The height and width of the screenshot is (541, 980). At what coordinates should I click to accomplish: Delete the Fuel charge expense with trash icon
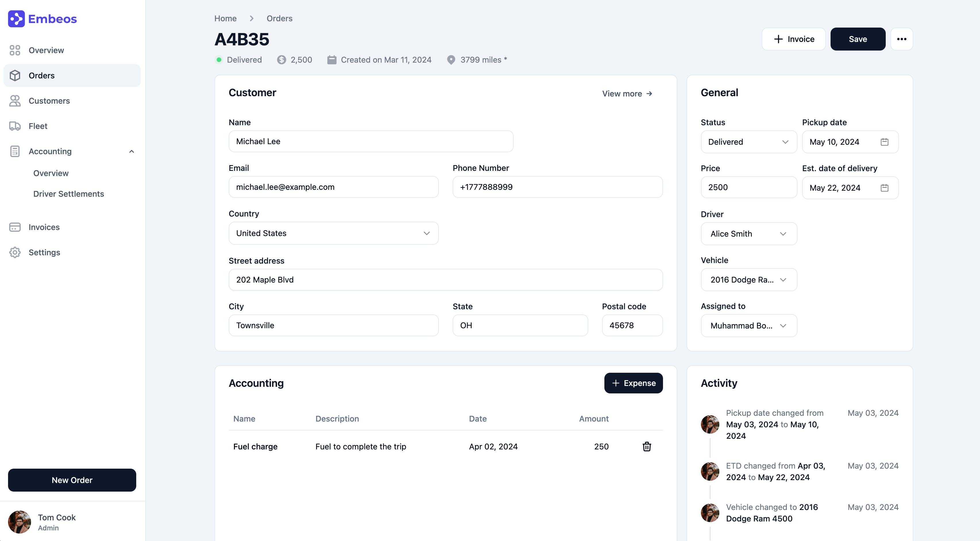pyautogui.click(x=647, y=446)
